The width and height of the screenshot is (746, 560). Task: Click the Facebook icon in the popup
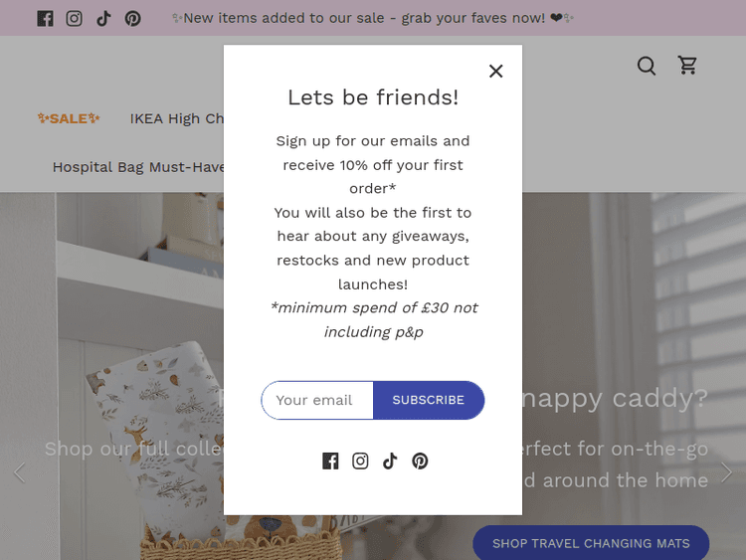point(330,461)
